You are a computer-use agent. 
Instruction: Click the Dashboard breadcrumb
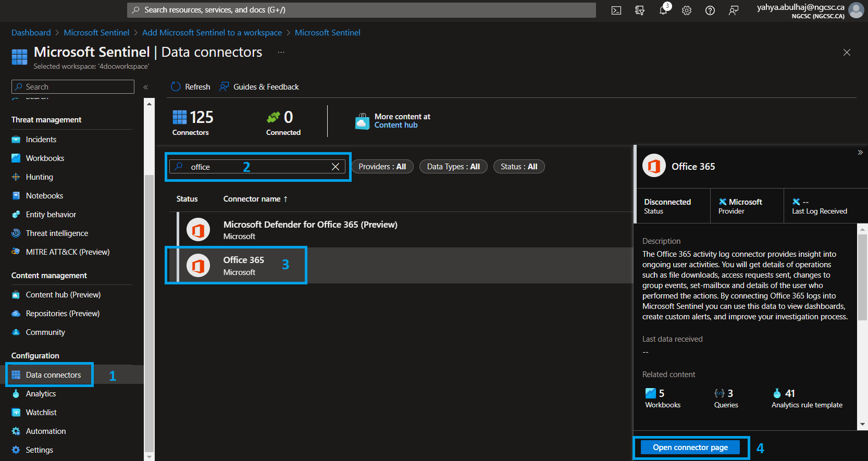coord(31,32)
